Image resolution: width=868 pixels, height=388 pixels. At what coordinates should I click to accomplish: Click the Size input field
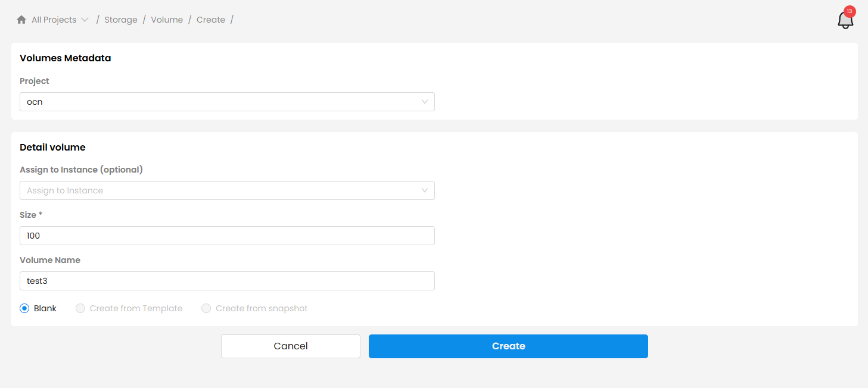pos(227,236)
